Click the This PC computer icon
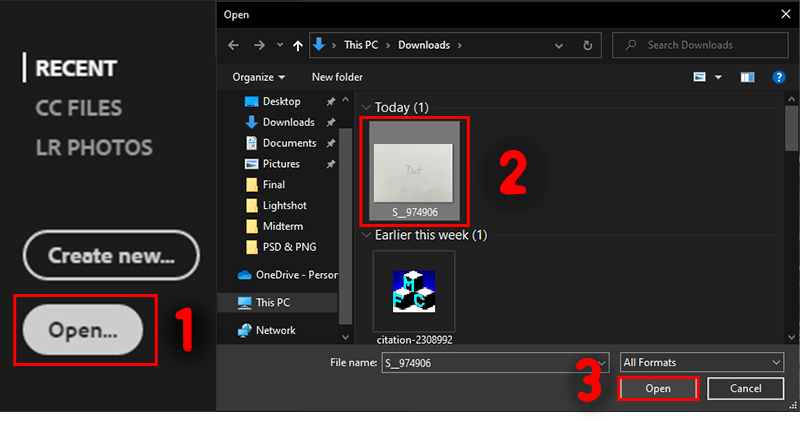Viewport: 800px width, 421px height. (244, 303)
